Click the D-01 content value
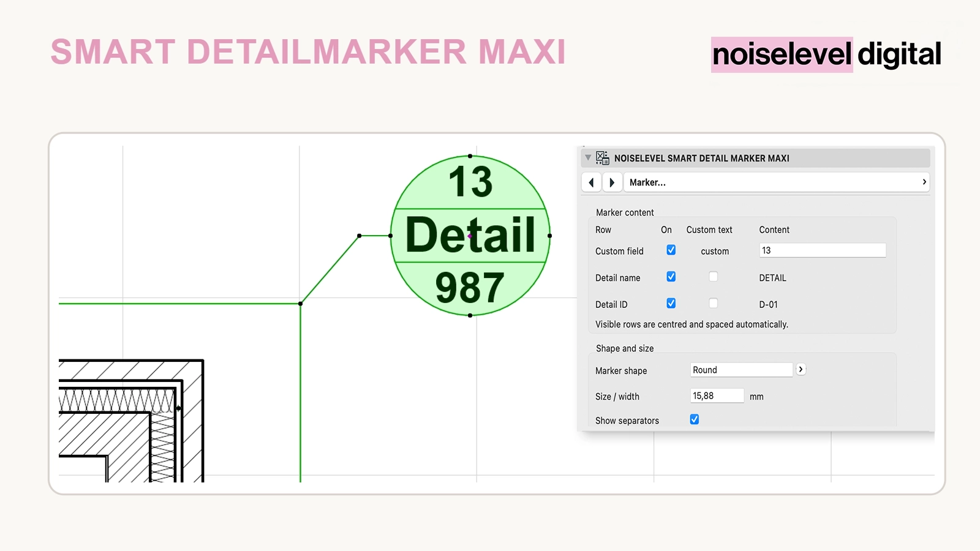980x551 pixels. coord(768,304)
